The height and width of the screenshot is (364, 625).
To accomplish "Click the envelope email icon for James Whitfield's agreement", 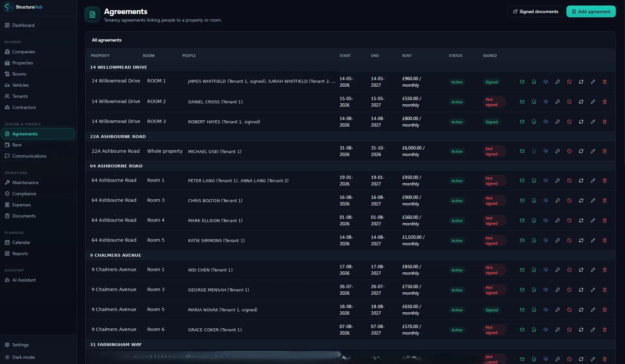I will (x=522, y=82).
